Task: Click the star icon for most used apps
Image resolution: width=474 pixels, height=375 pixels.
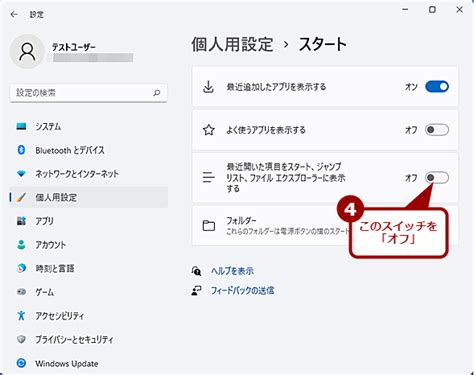Action: [209, 130]
